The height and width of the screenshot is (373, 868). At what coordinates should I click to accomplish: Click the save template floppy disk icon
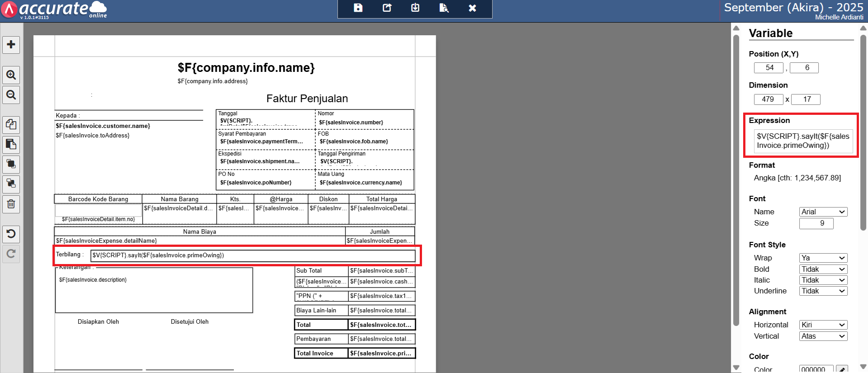358,8
